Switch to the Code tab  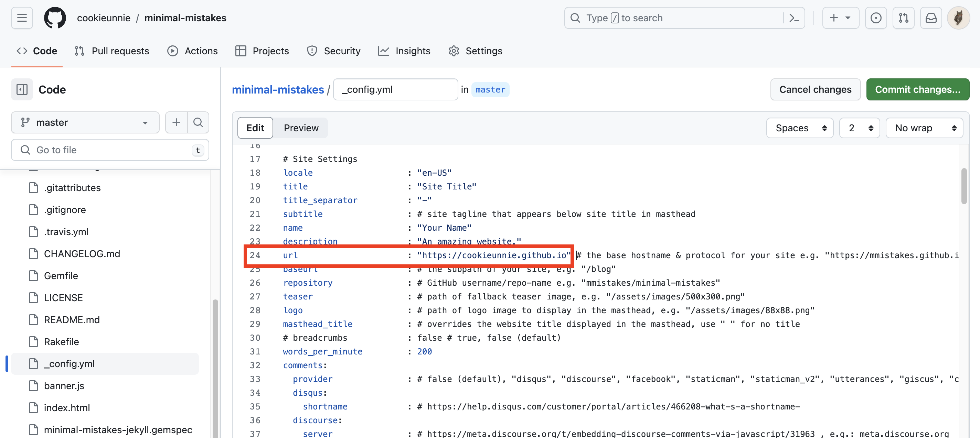pyautogui.click(x=37, y=51)
